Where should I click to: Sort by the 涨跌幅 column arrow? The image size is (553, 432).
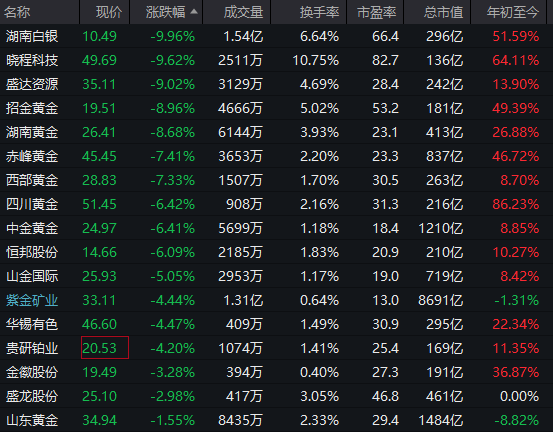point(194,12)
